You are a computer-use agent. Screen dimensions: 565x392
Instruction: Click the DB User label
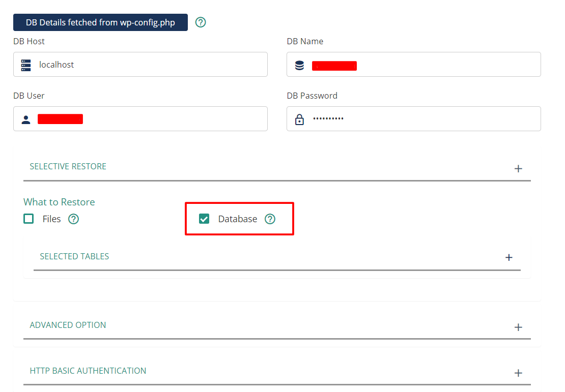(29, 96)
